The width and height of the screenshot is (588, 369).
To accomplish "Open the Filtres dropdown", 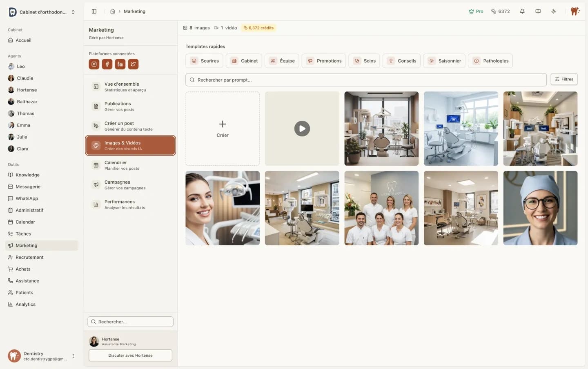I will click(564, 79).
